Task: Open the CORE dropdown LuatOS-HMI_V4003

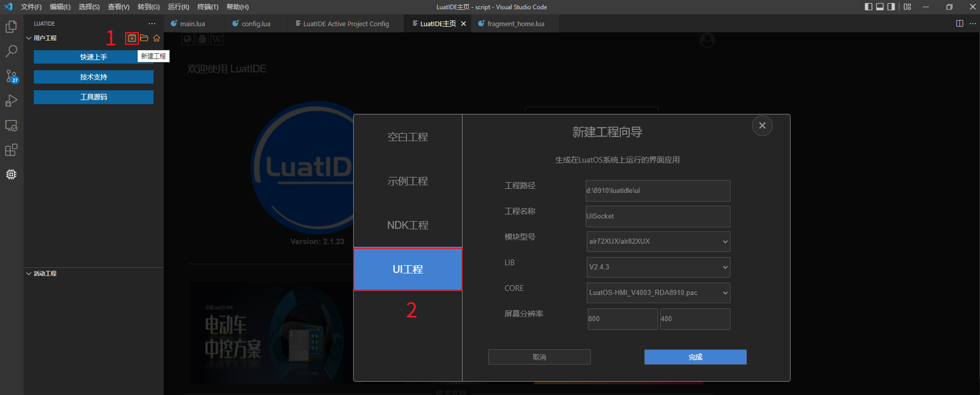Action: point(658,293)
